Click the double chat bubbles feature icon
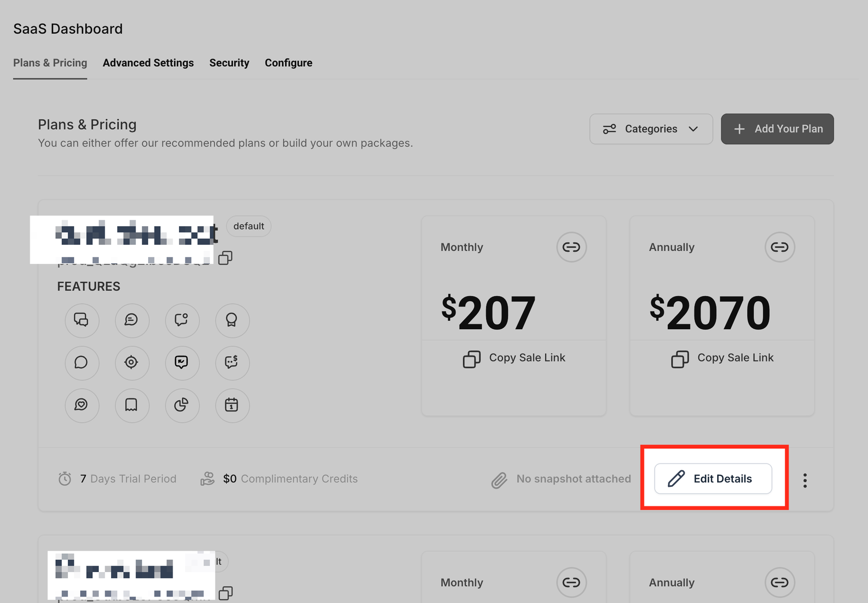 pos(81,320)
